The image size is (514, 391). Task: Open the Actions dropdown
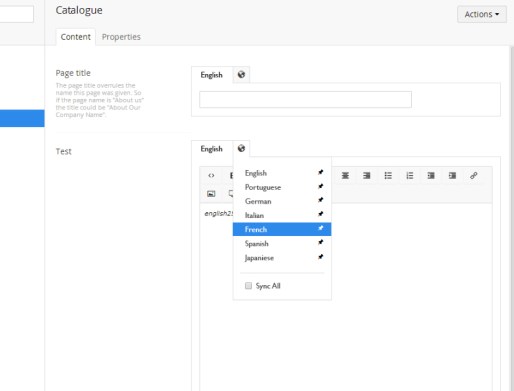(482, 14)
